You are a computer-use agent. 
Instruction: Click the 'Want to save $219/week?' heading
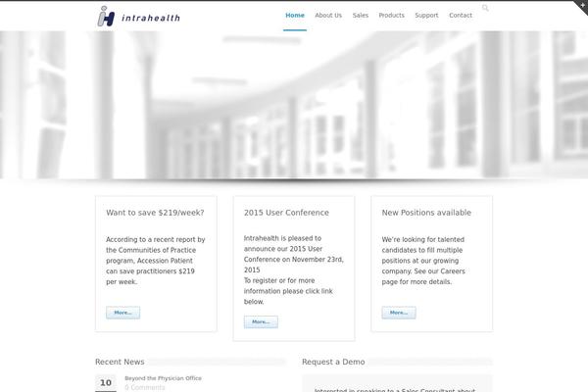(155, 213)
